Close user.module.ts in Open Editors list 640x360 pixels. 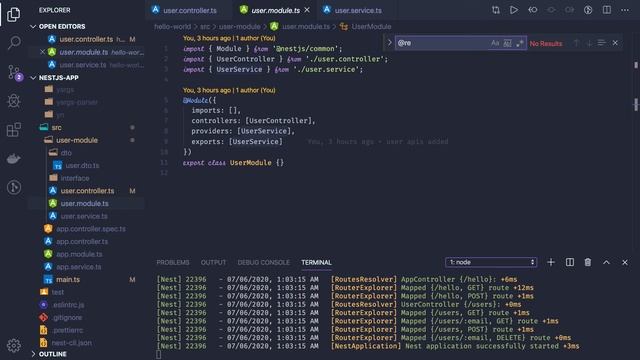(x=42, y=52)
